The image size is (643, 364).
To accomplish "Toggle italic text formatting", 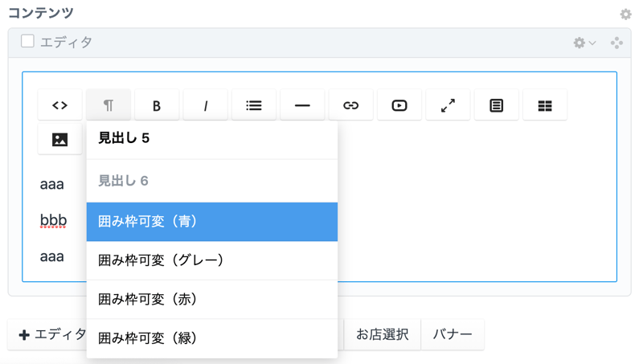I will pyautogui.click(x=206, y=105).
